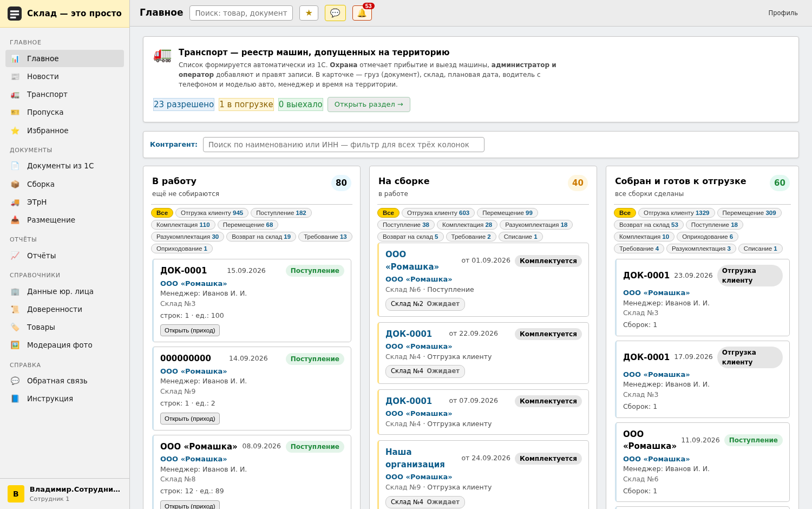Click the Сборка box icon

tap(15, 184)
